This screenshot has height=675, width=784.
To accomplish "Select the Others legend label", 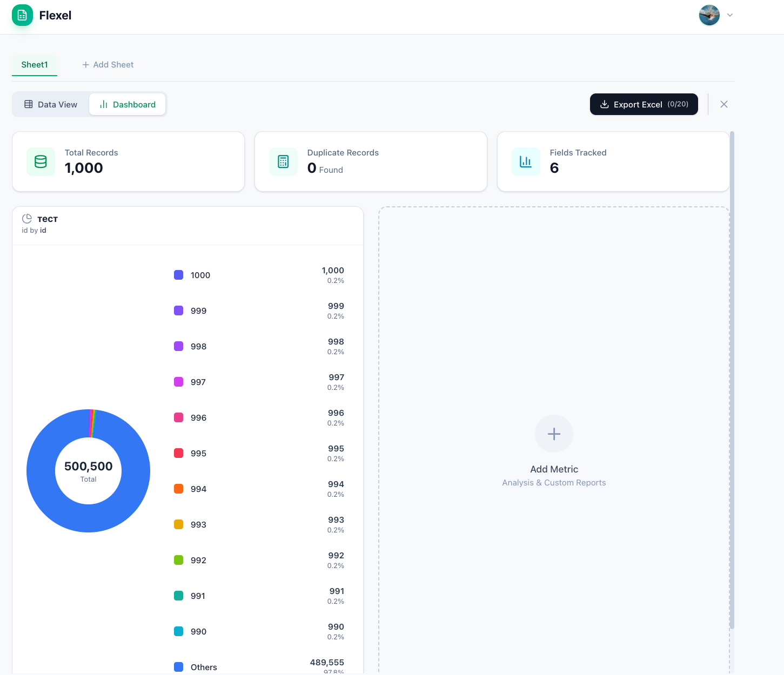I will (204, 667).
